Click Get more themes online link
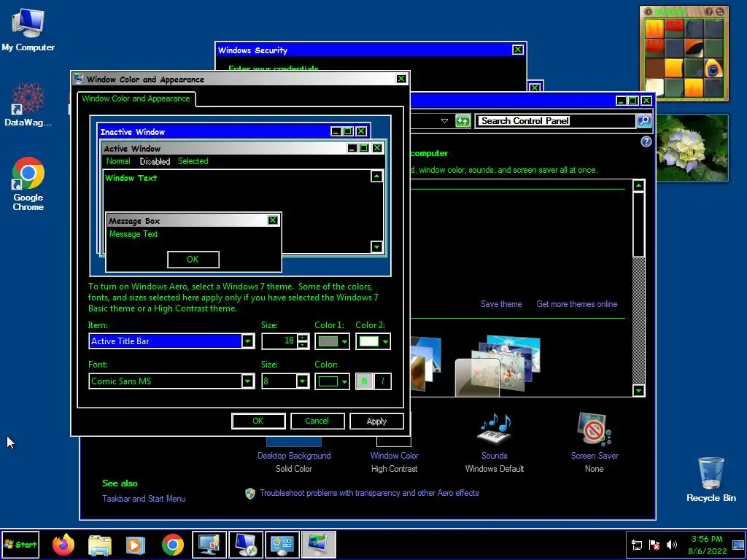747x560 pixels. pos(577,304)
